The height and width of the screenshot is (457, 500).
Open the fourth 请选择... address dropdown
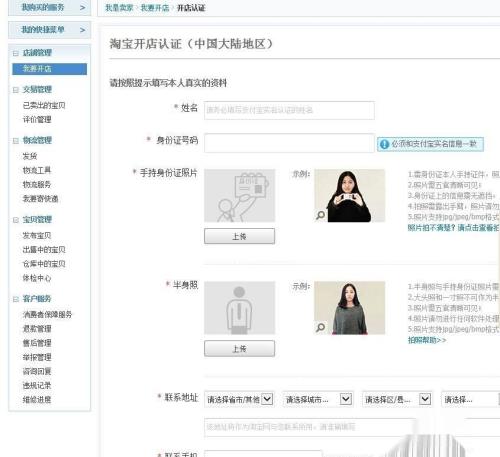[x=471, y=399]
